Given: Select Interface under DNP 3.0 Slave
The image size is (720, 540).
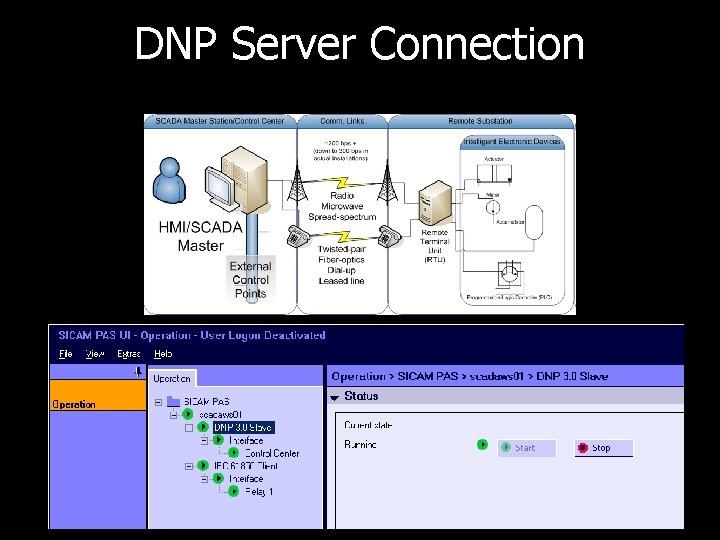Looking at the screenshot, I should click(x=246, y=440).
